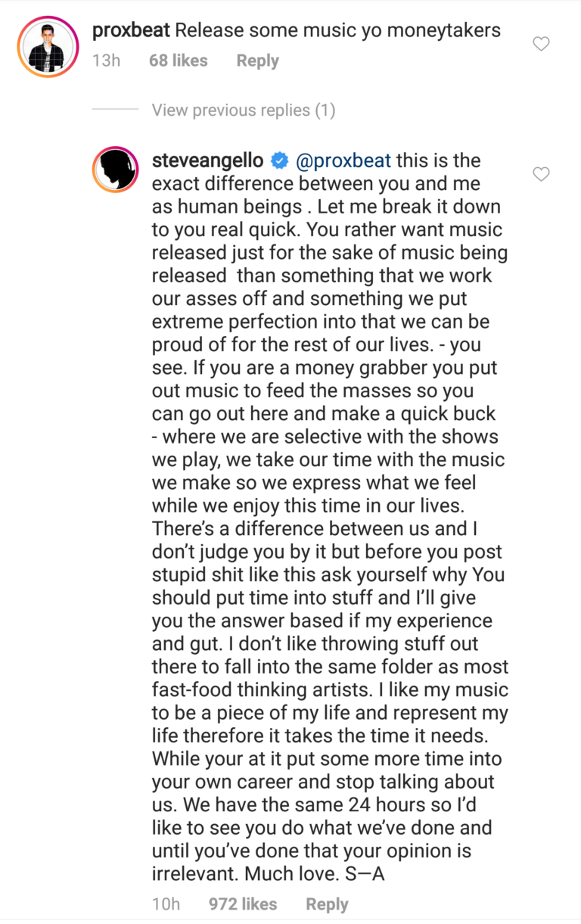Open the steveangello username link

point(207,160)
